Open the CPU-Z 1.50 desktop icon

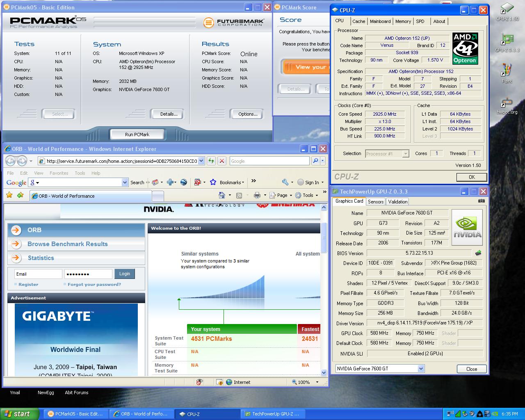(507, 11)
